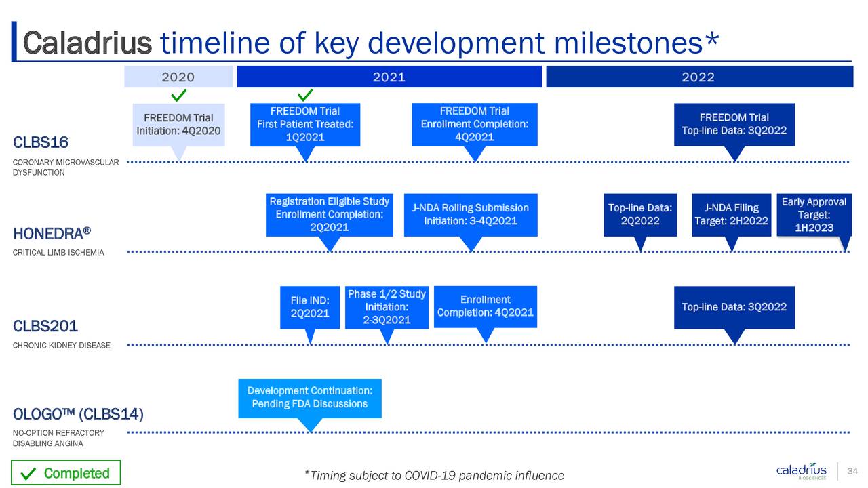This screenshot has width=868, height=488.
Task: Click the 'CORONARY MICROVASCULAR DYSFUNCTION' subtitle
Action: tap(66, 167)
